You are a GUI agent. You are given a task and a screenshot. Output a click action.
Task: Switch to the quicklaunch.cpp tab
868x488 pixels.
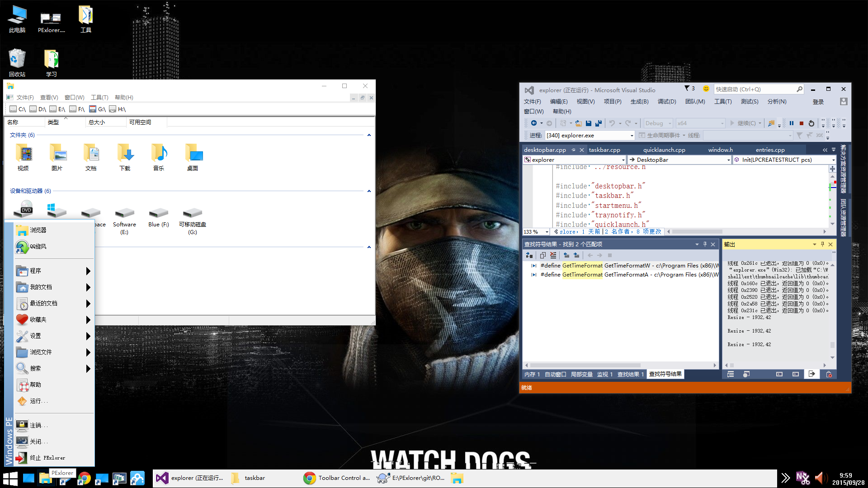point(664,150)
